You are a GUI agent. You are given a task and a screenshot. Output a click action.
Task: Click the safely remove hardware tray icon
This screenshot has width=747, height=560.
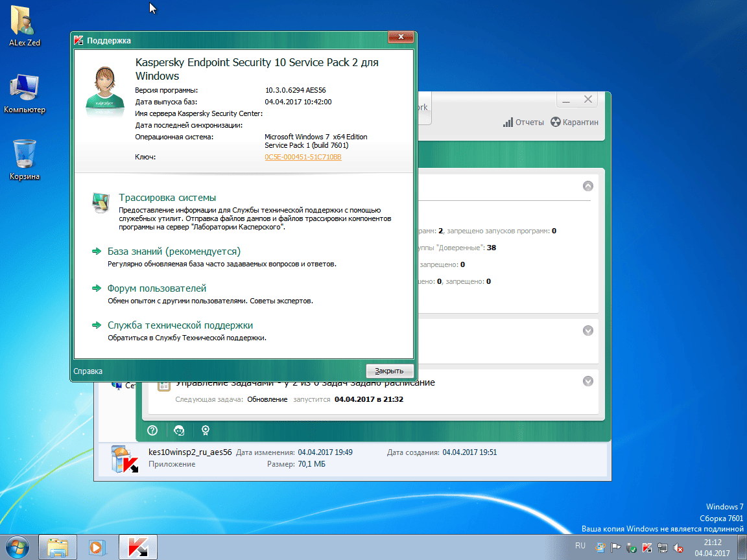(631, 548)
